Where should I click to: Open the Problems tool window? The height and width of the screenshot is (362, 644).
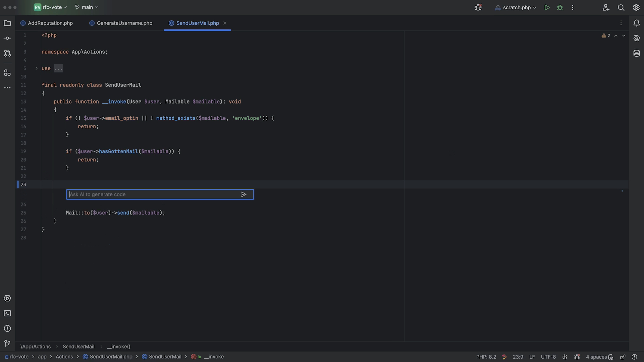click(7, 328)
